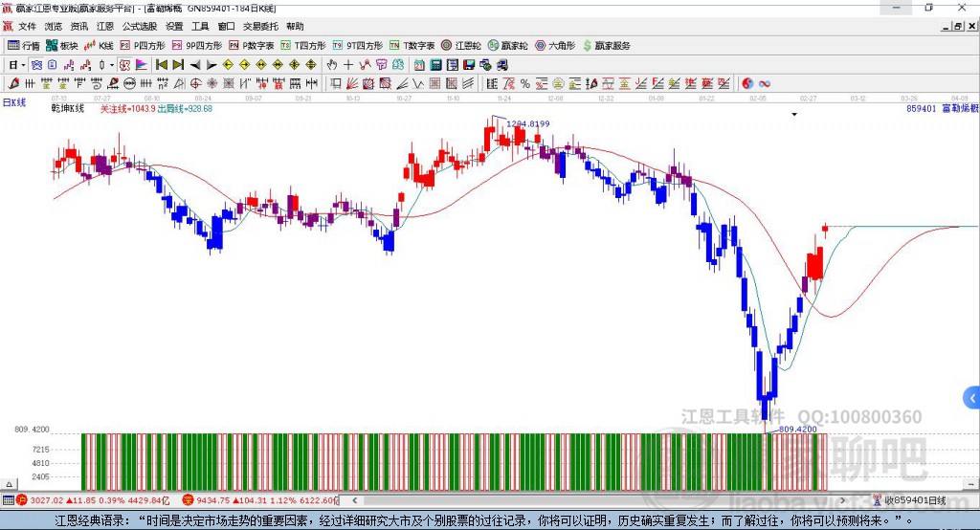980x530 pixels.
Task: Expand the blue side panel chevron
Action: (x=972, y=398)
